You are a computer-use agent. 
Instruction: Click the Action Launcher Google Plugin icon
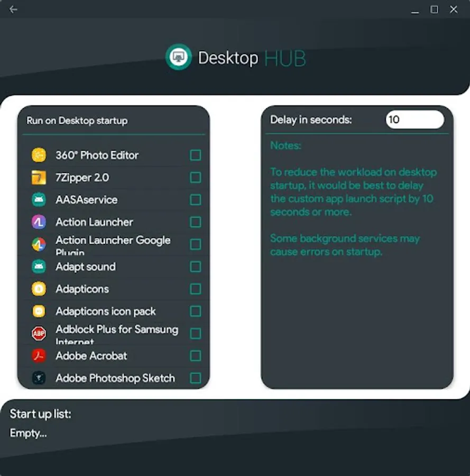(39, 244)
